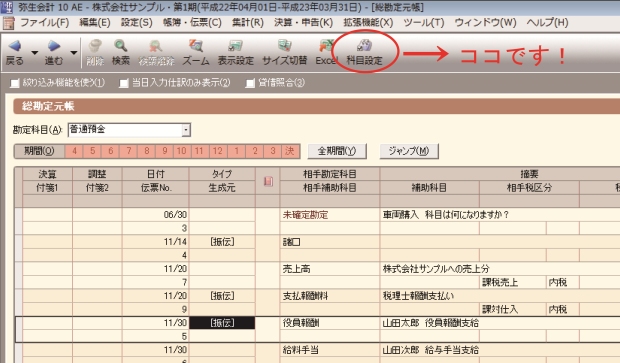Click the 日付 column header
The height and width of the screenshot is (363, 620).
(x=155, y=174)
